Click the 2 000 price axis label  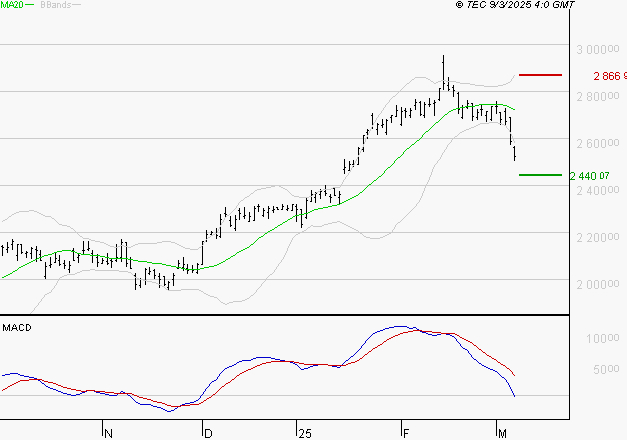597,284
